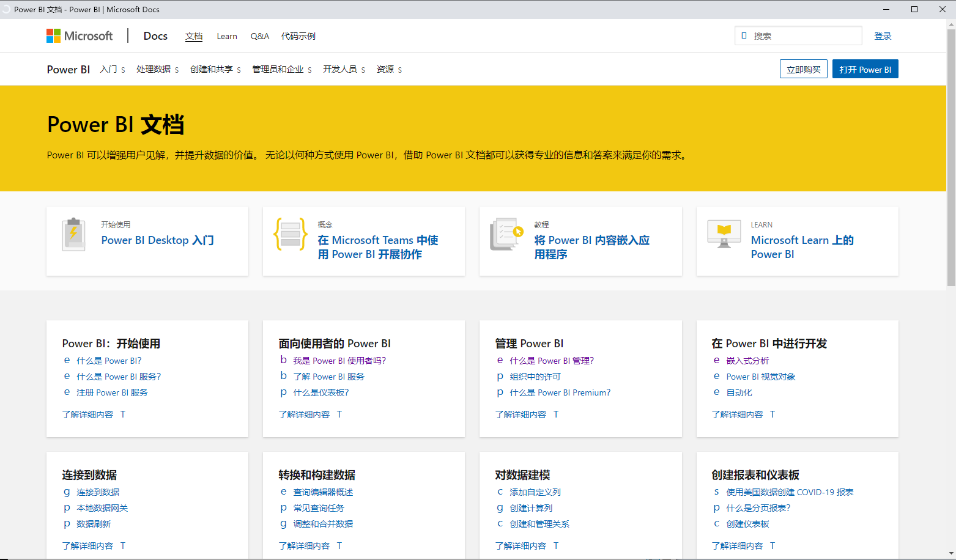956x560 pixels.
Task: Click icon beside 什么是分页报表?
Action: click(x=717, y=508)
